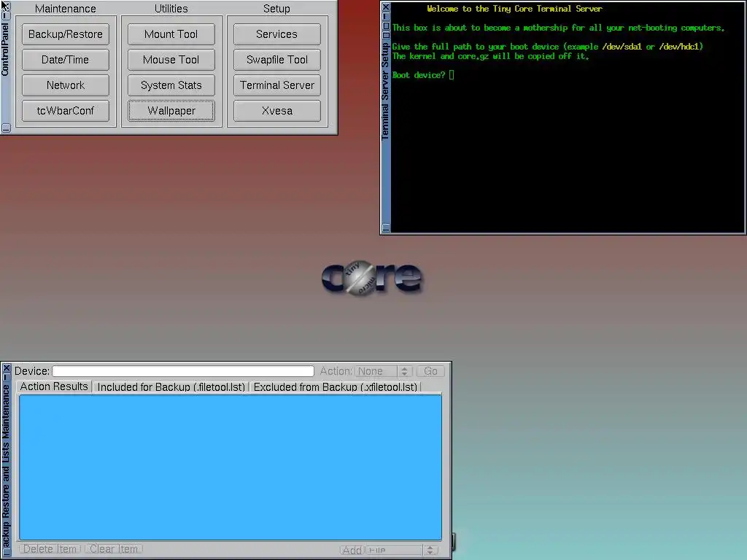Image resolution: width=747 pixels, height=560 pixels.
Task: Click the Maintenance column heading
Action: click(65, 9)
